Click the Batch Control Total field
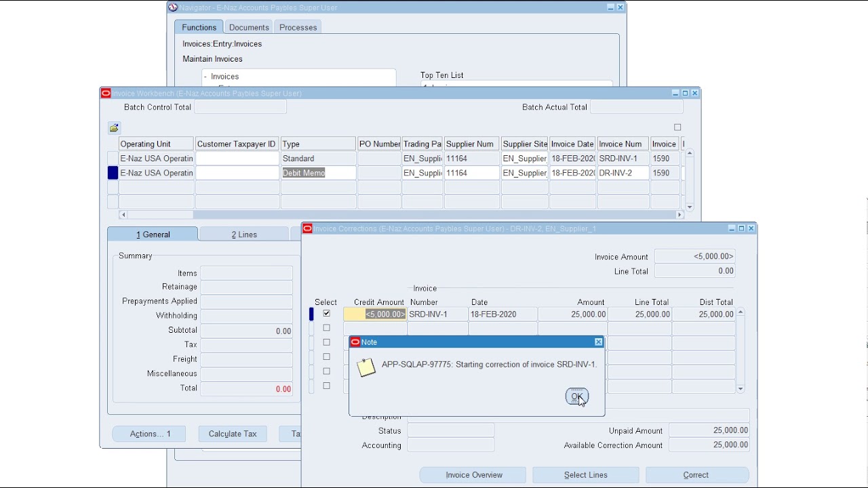The height and width of the screenshot is (488, 868). pyautogui.click(x=240, y=107)
